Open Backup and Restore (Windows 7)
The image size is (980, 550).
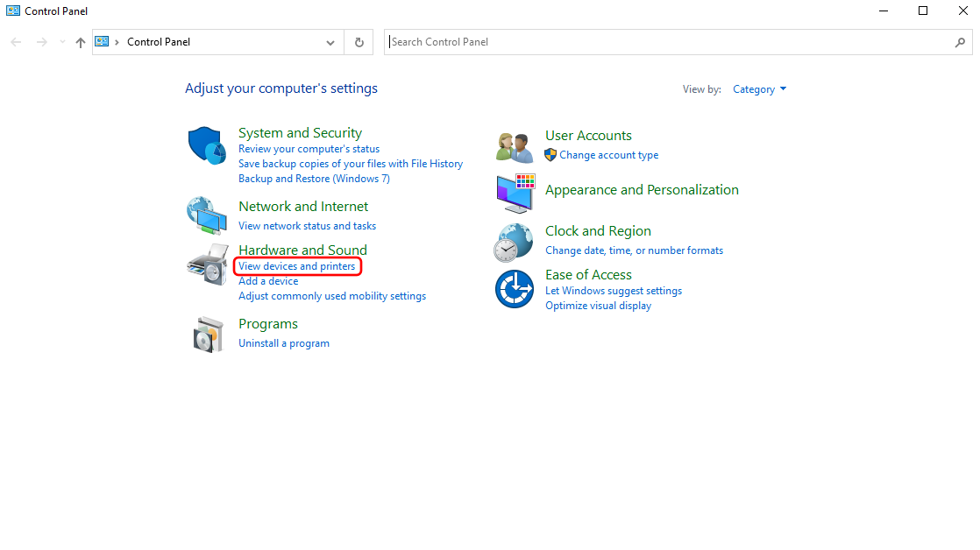[314, 179]
